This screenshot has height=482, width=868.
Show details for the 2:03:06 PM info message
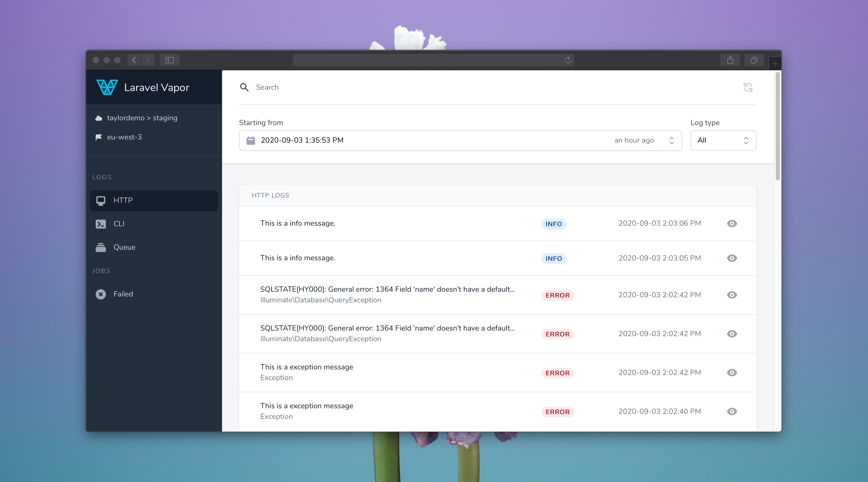click(732, 224)
